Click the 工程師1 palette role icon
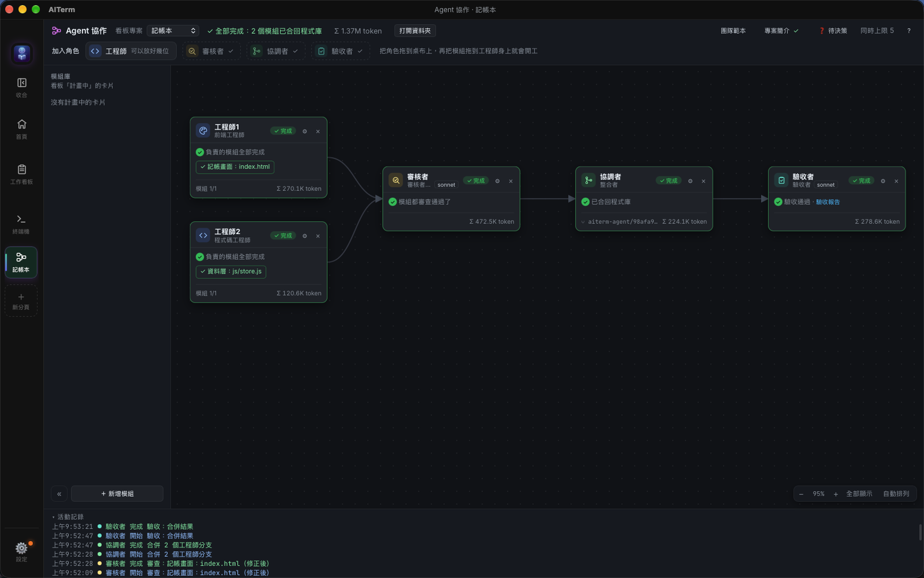924x578 pixels. pos(203,131)
